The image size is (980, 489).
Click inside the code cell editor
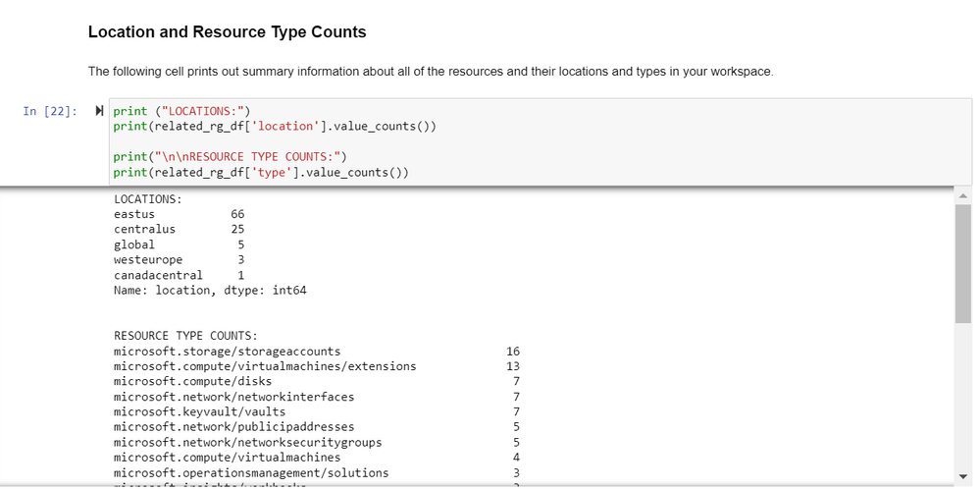pyautogui.click(x=541, y=142)
